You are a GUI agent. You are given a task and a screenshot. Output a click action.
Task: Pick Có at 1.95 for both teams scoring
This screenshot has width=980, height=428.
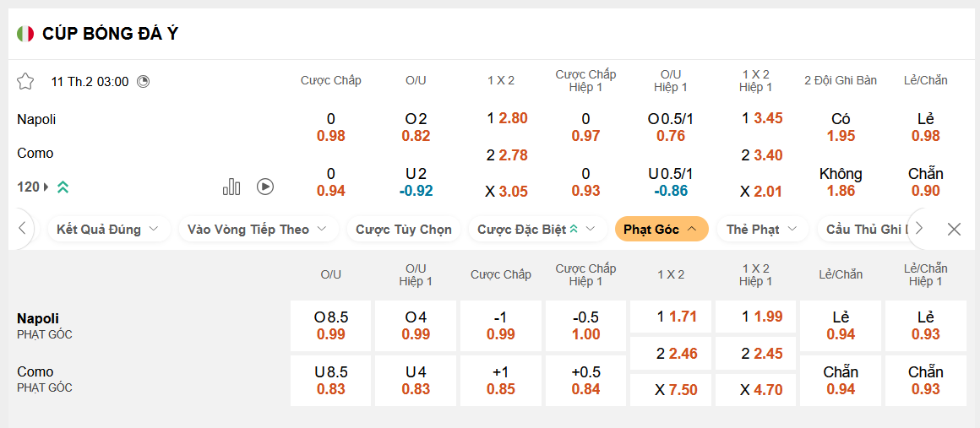(841, 127)
